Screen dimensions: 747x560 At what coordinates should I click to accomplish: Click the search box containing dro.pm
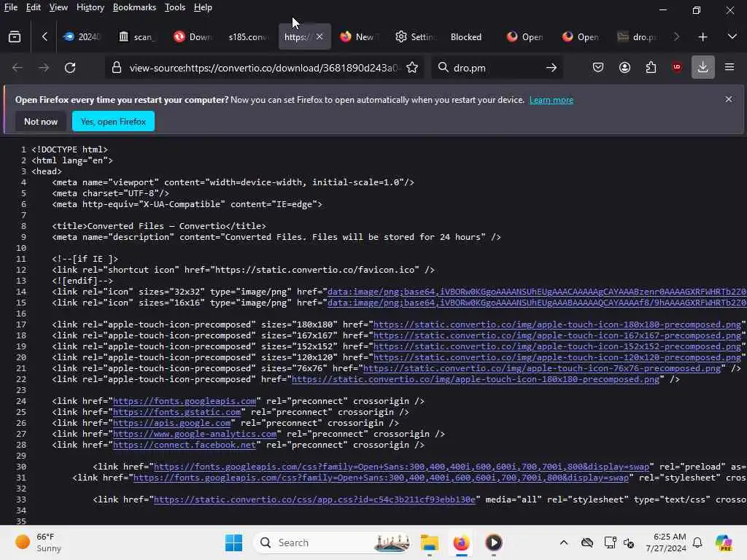point(495,68)
